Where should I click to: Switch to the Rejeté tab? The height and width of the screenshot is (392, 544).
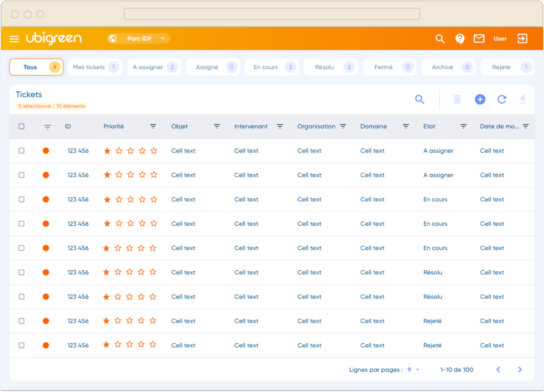(x=507, y=67)
